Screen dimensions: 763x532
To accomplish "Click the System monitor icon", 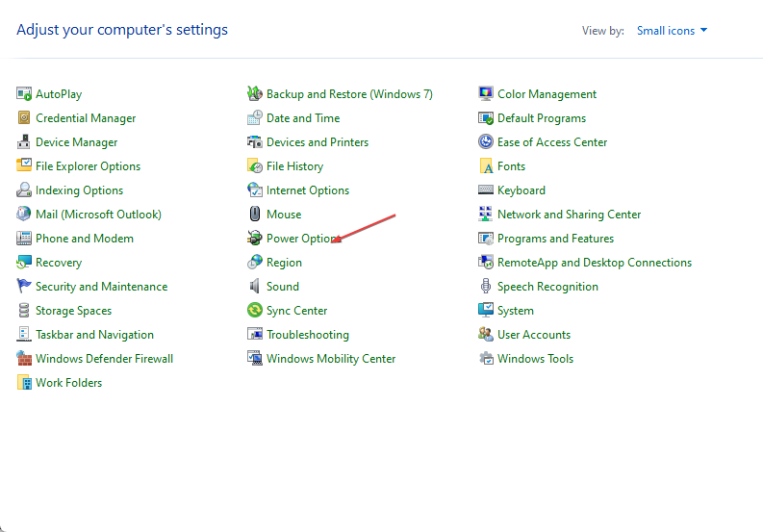I will pyautogui.click(x=486, y=310).
